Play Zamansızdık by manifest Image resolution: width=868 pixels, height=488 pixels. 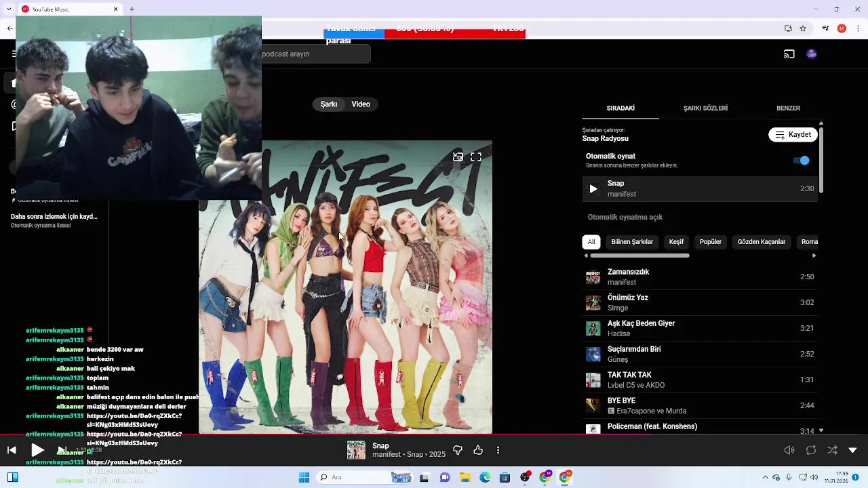700,277
